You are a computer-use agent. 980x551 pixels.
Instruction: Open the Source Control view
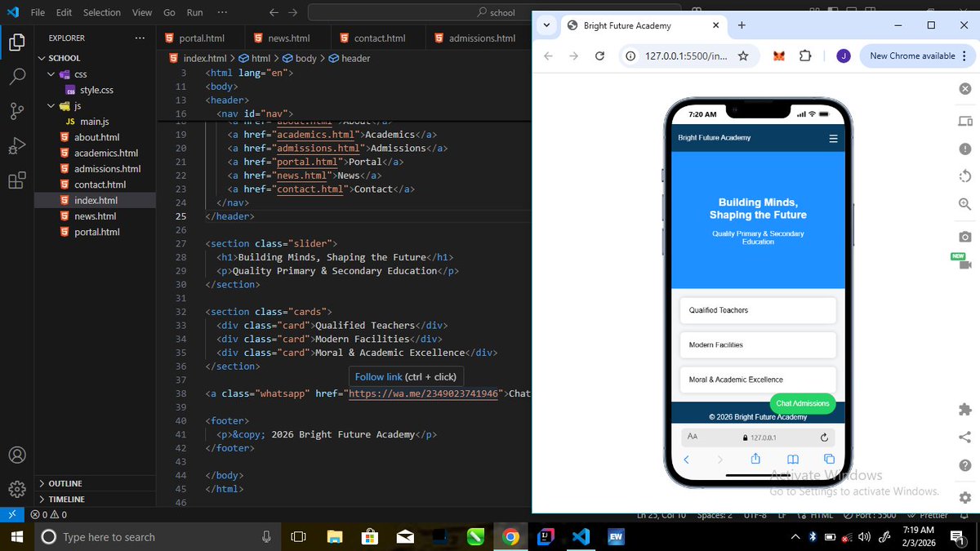point(16,112)
